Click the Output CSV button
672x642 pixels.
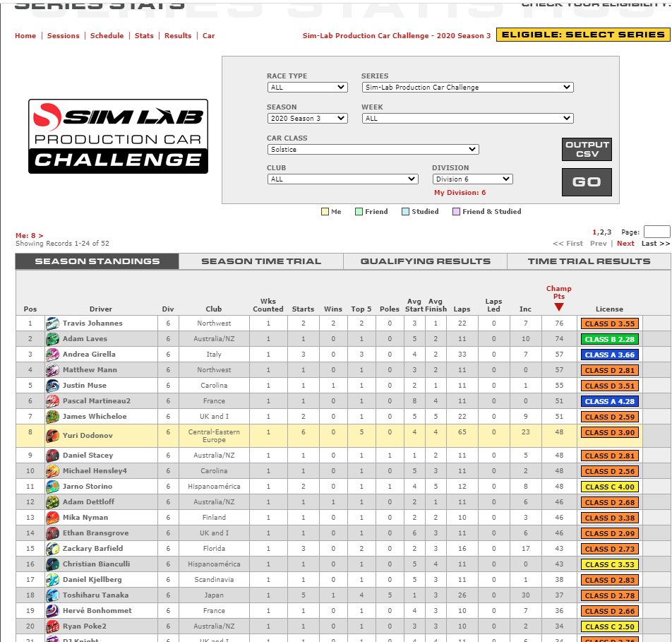(587, 149)
